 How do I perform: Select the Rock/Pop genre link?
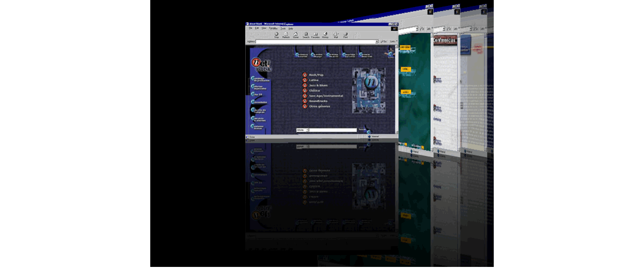point(316,75)
